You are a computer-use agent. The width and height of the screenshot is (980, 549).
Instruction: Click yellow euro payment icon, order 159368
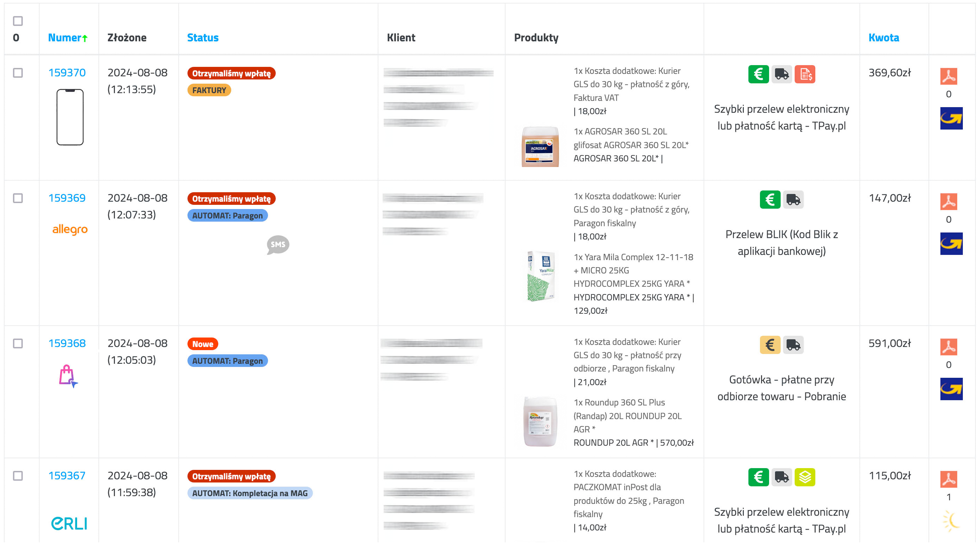pos(770,345)
